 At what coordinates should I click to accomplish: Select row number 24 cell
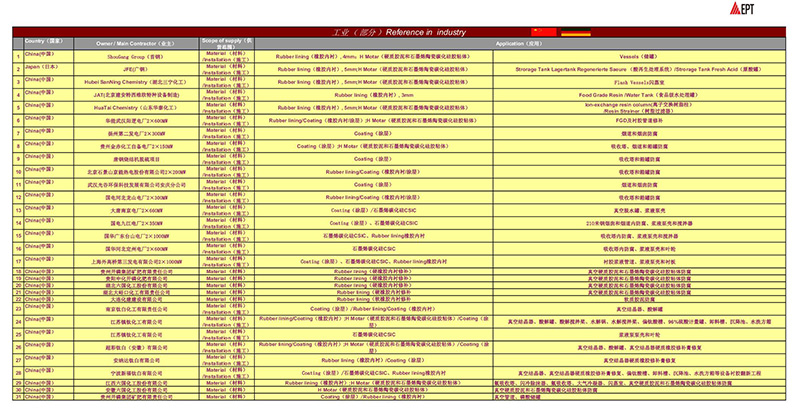18,322
